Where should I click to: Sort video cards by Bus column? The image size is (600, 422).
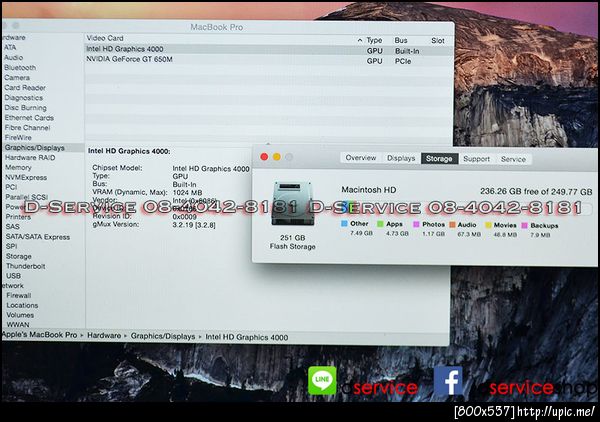(401, 40)
